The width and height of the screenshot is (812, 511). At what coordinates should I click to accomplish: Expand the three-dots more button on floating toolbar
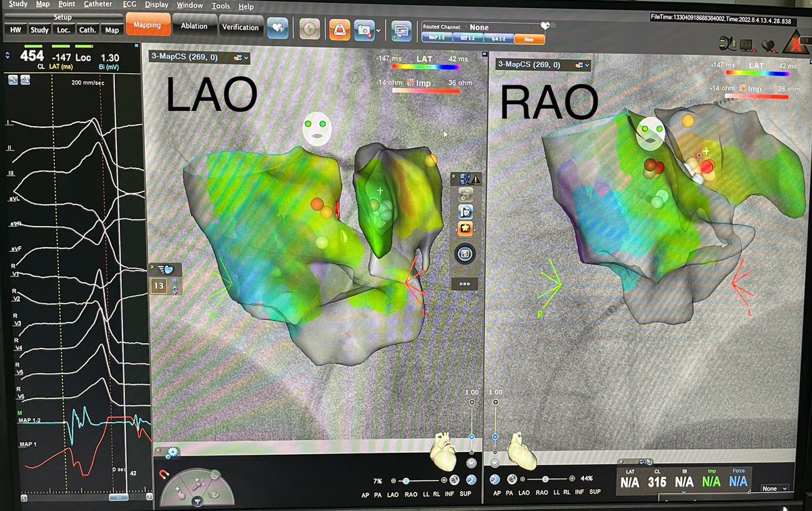[465, 284]
